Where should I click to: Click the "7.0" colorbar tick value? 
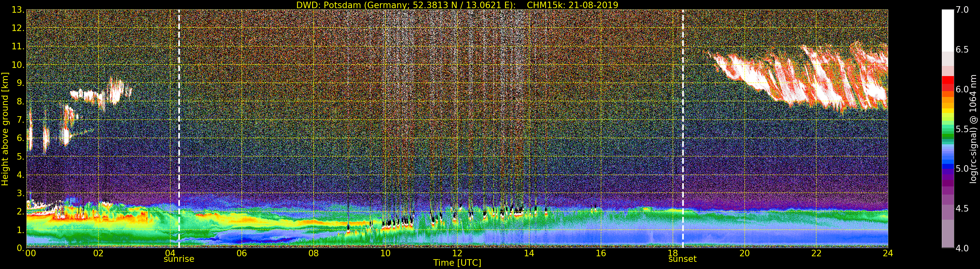click(962, 9)
